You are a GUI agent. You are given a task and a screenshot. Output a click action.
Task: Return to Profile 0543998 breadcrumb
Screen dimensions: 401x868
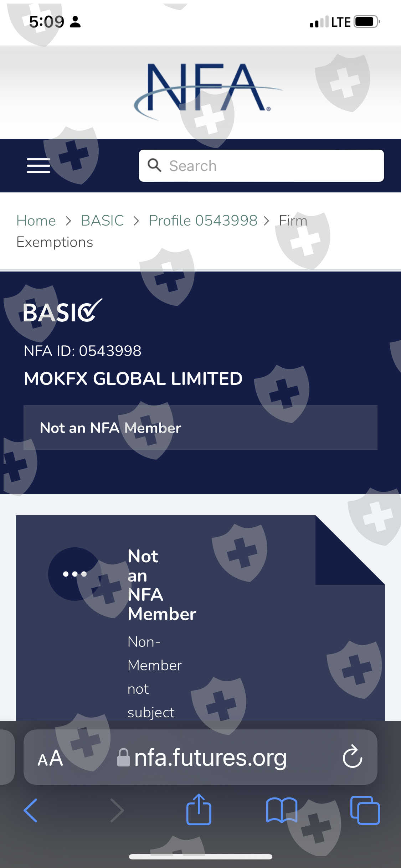click(203, 221)
